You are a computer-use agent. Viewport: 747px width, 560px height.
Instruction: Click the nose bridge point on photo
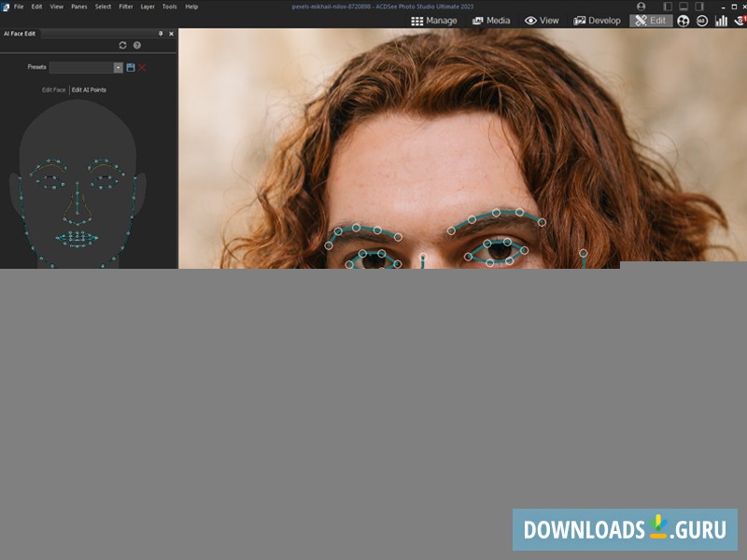point(423,258)
